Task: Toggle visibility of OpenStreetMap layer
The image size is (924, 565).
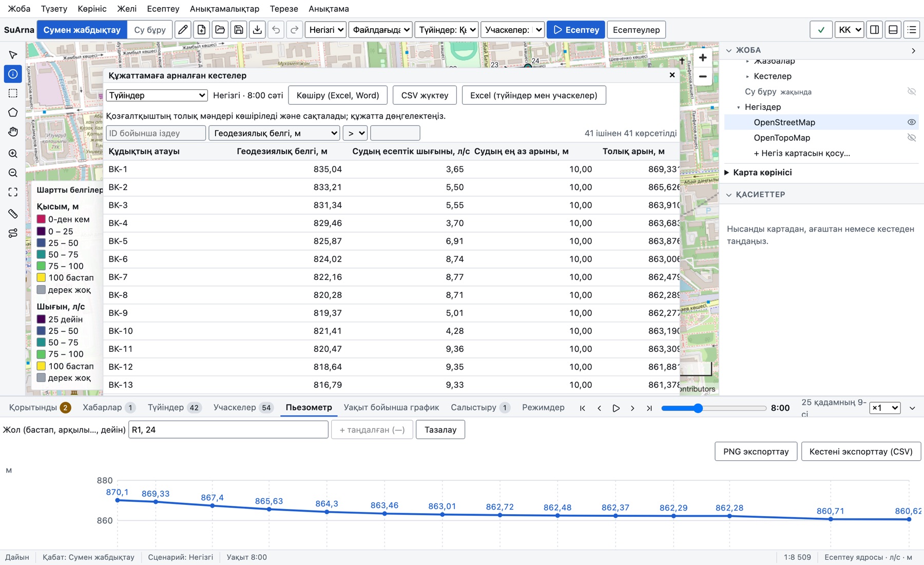Action: [x=911, y=122]
